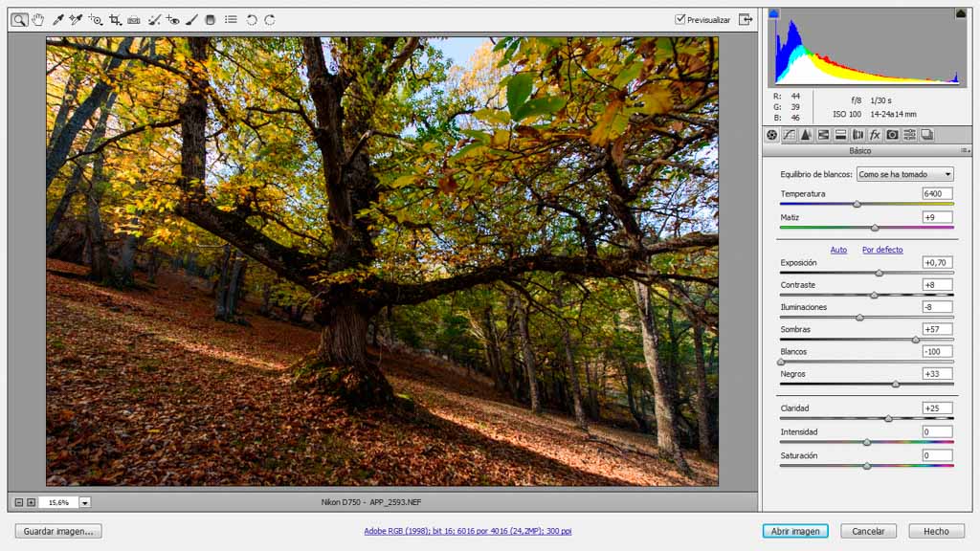Image resolution: width=980 pixels, height=551 pixels.
Task: Open the Equilibrio de blancos dropdown
Action: [904, 174]
